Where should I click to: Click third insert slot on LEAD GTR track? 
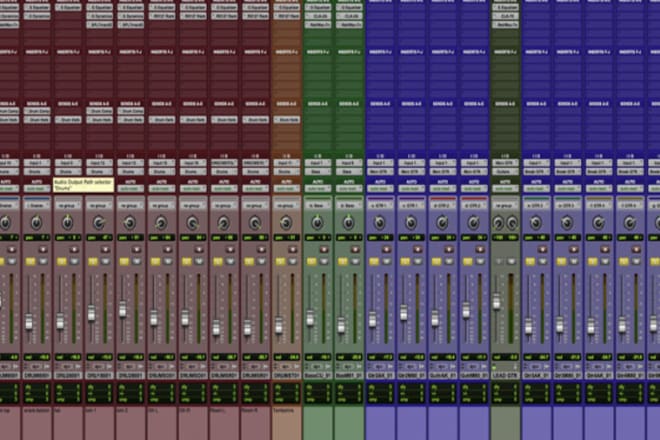(x=505, y=25)
